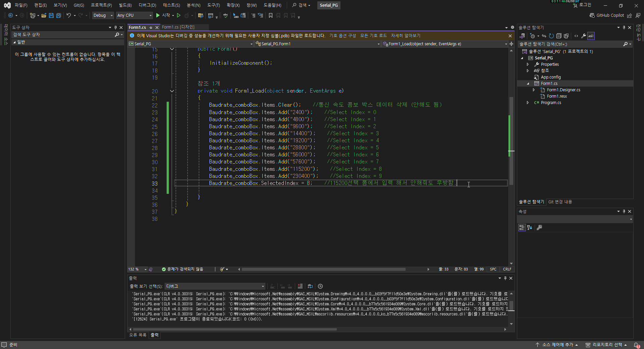
Task: Click 소스 제어에 추가 in status bar
Action: (x=556, y=345)
